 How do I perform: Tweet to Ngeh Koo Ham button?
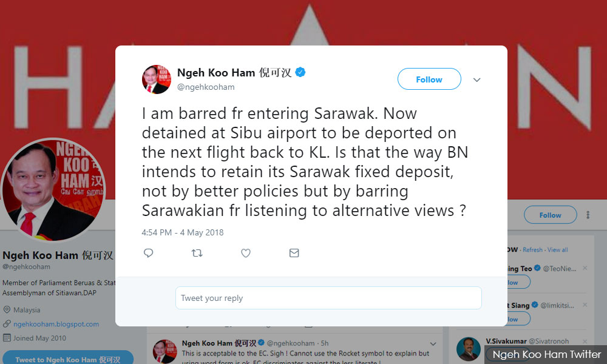(68, 358)
